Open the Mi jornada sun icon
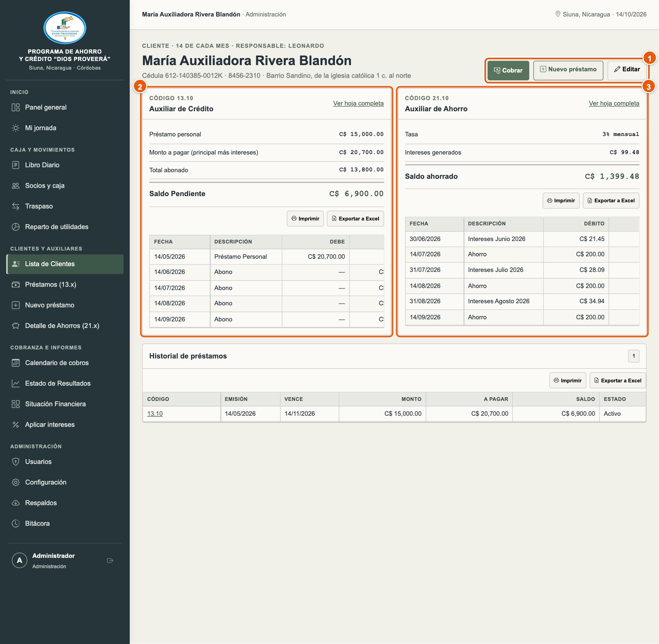This screenshot has width=659, height=644. pos(16,128)
